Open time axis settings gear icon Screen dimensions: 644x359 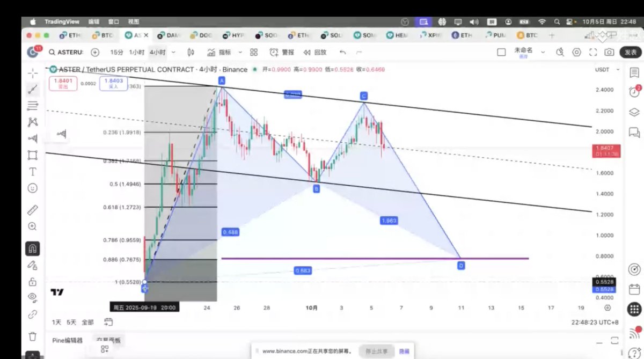click(608, 307)
